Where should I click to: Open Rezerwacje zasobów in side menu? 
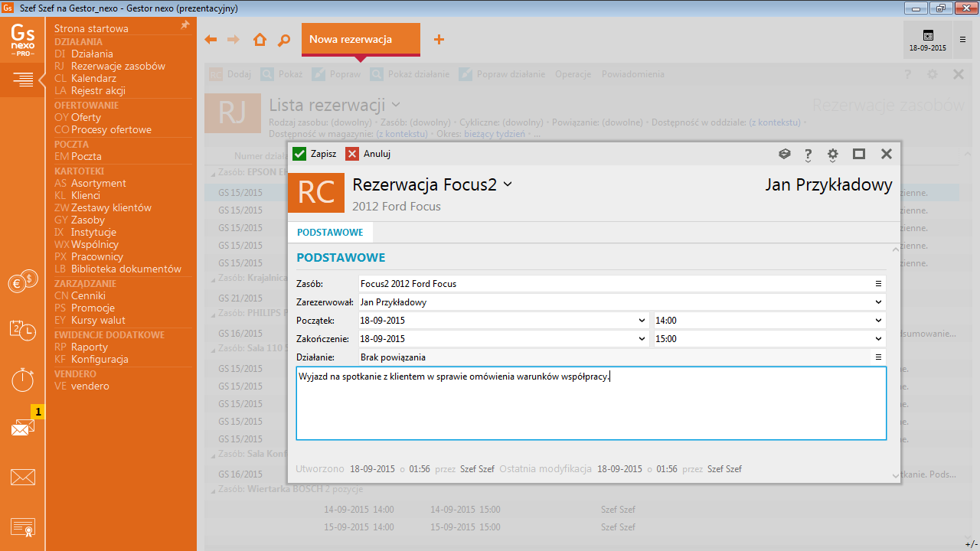118,66
